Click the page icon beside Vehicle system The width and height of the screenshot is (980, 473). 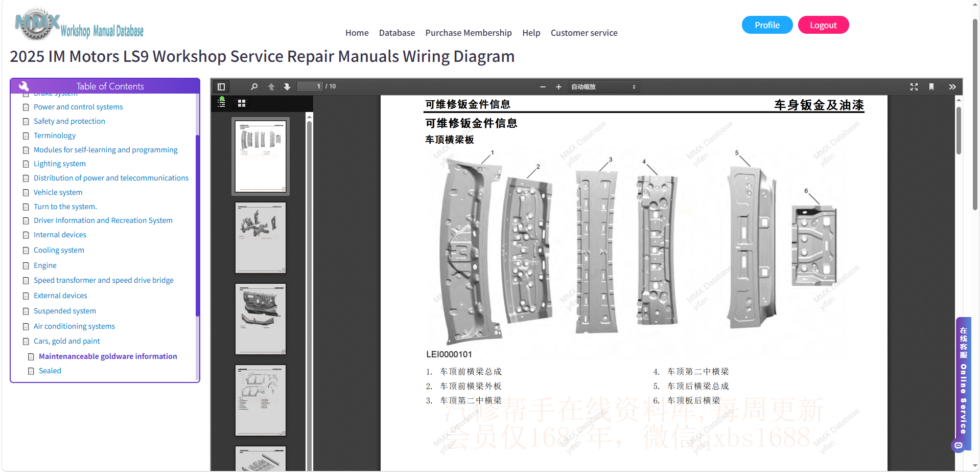(26, 193)
